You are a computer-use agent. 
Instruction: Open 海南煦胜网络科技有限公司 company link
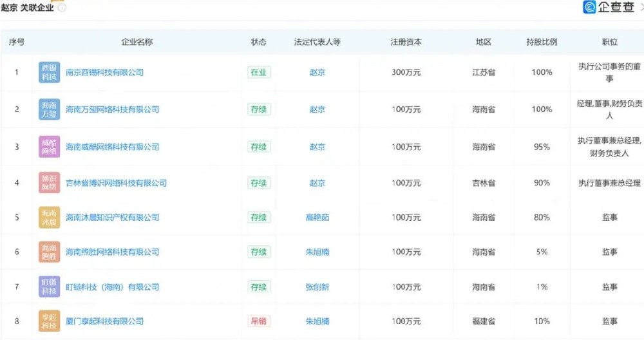pos(113,252)
